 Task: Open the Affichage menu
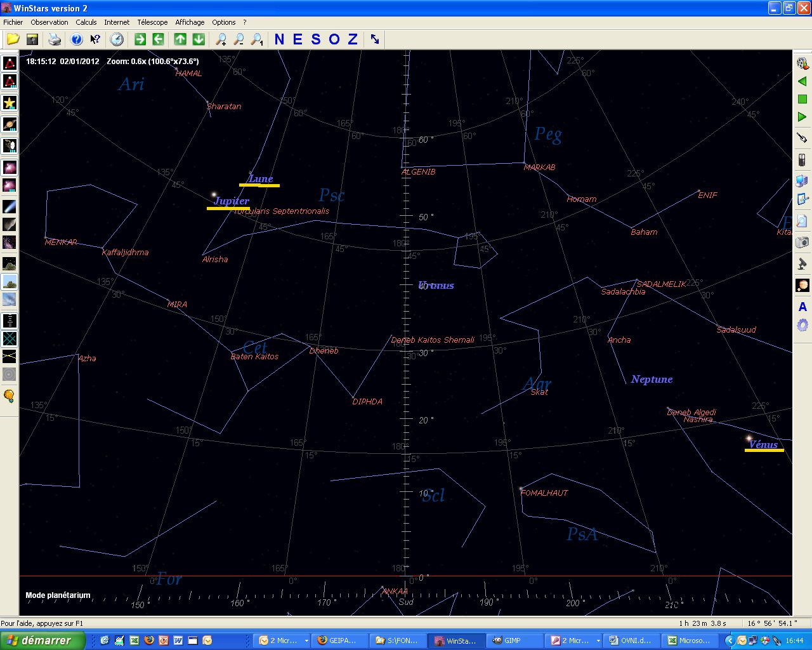[190, 22]
